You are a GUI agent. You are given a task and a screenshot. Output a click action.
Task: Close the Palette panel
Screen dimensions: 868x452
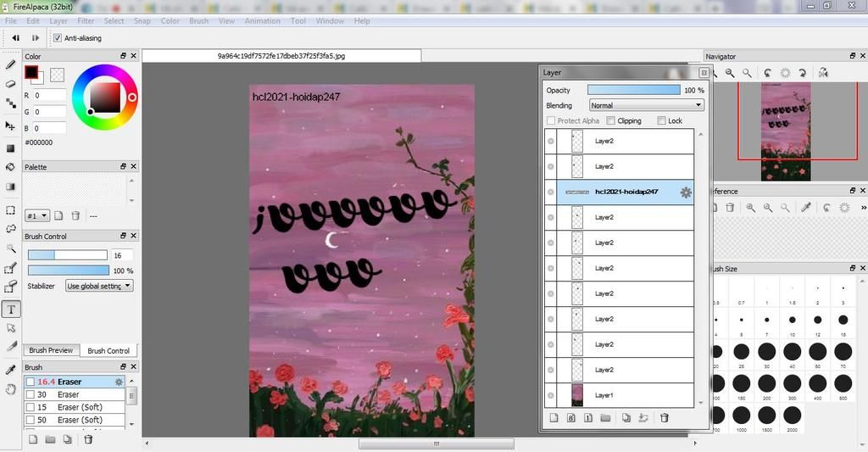click(133, 166)
